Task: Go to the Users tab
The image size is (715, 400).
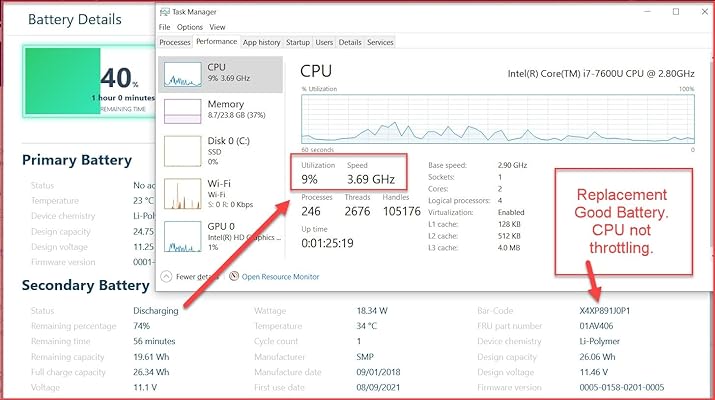Action: pyautogui.click(x=324, y=42)
